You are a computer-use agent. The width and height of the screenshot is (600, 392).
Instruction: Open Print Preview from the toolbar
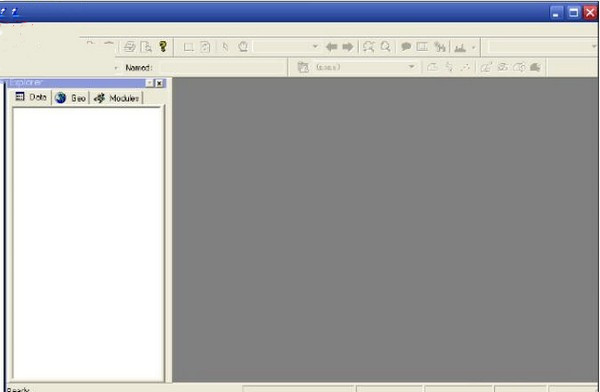coord(146,47)
